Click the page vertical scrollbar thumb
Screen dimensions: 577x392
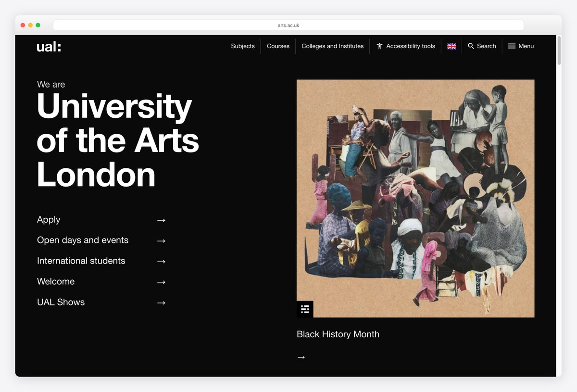tap(559, 50)
